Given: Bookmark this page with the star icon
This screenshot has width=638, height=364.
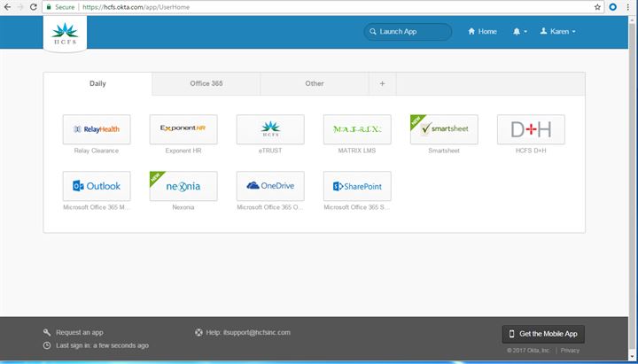Looking at the screenshot, I should pos(598,6).
